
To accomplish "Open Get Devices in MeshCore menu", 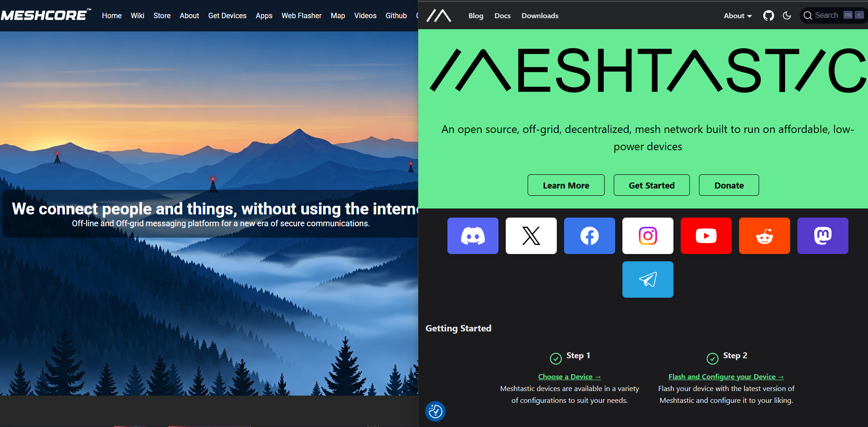I will [x=227, y=15].
